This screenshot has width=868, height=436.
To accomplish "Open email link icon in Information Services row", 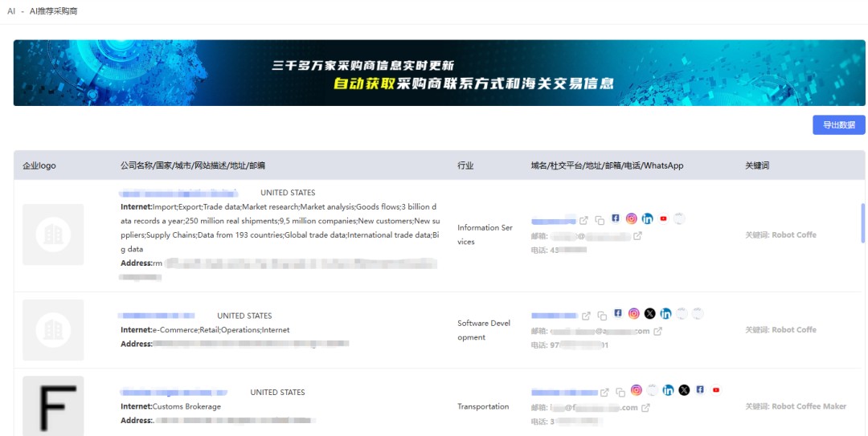I will [637, 236].
